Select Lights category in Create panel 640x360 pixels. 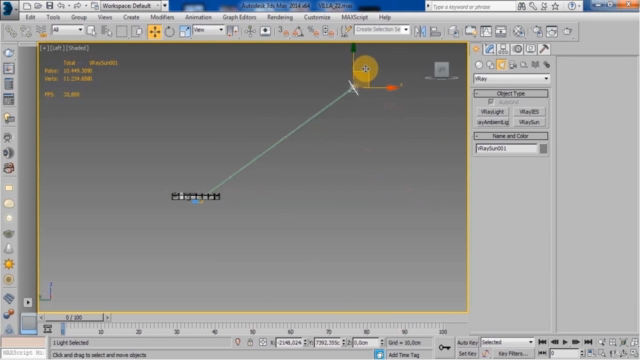[x=501, y=64]
